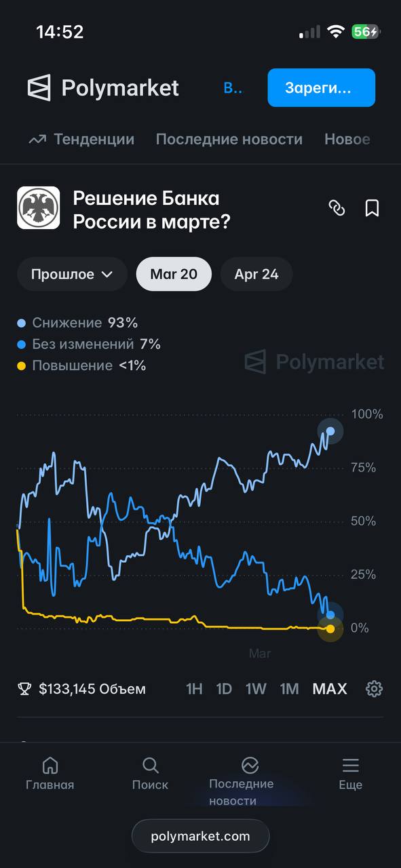This screenshot has height=868, width=401.
Task: Click the В.. login link
Action: [x=233, y=88]
